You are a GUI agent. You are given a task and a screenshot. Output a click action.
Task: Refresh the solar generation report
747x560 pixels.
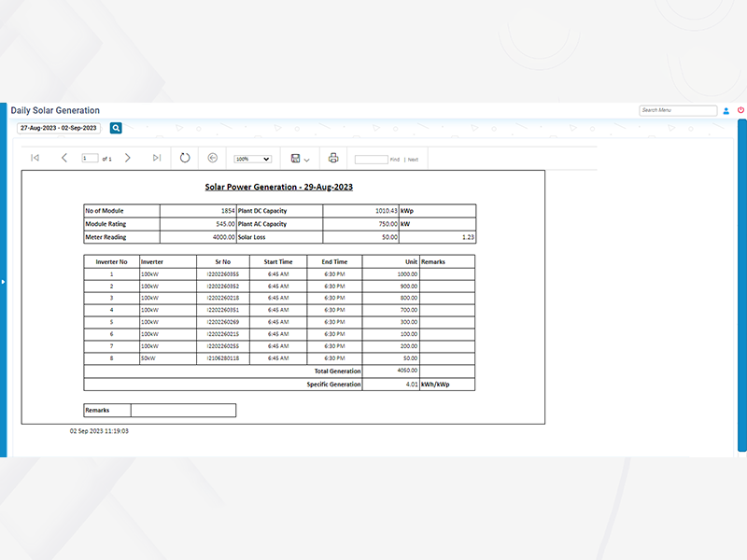(185, 158)
